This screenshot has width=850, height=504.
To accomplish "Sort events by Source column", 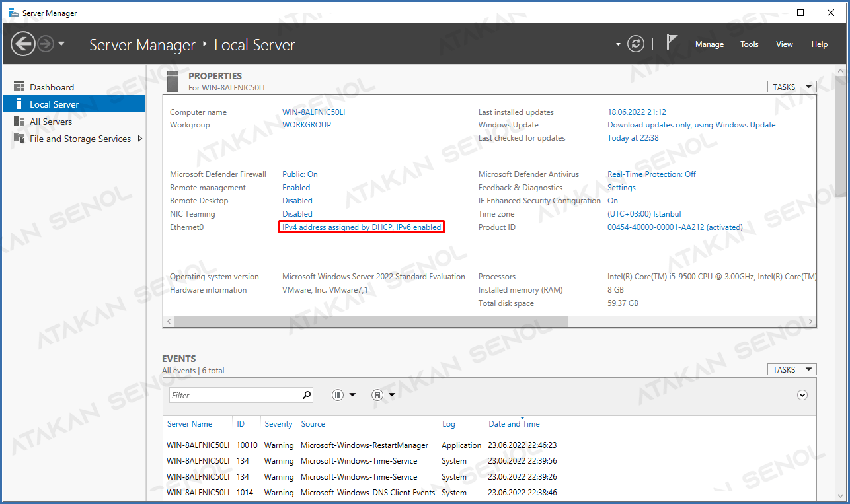I will click(313, 424).
